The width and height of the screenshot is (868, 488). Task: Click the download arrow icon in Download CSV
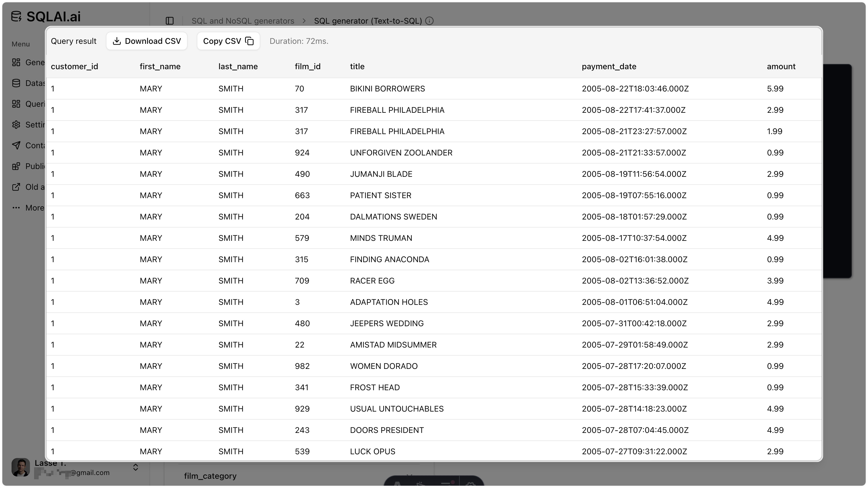[117, 41]
